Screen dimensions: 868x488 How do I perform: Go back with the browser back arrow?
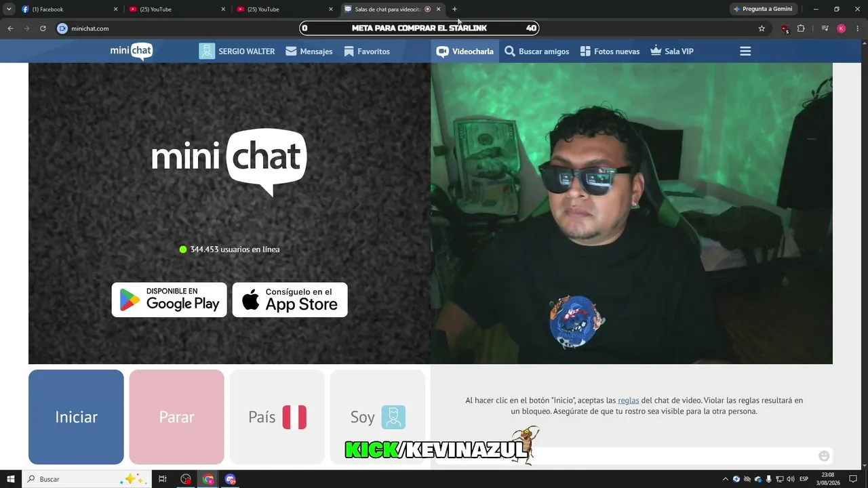(10, 28)
